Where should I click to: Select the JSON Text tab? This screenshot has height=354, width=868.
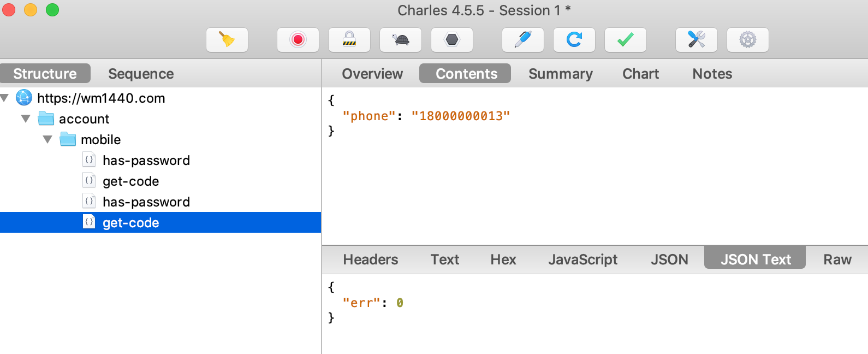[x=755, y=258]
